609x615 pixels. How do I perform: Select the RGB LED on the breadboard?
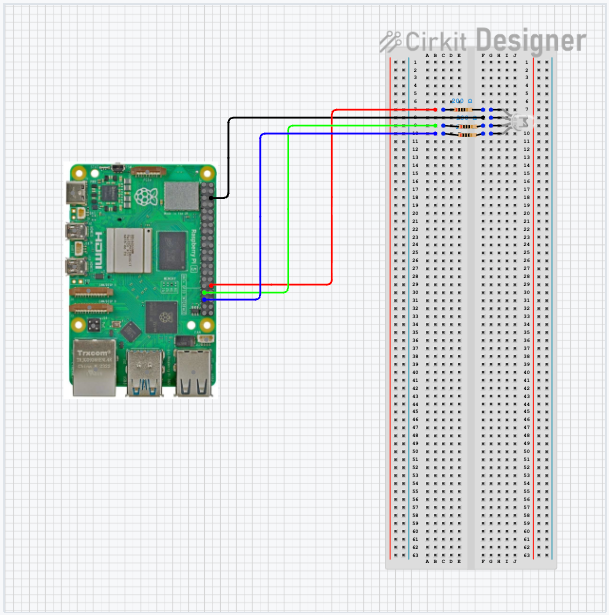pyautogui.click(x=521, y=122)
